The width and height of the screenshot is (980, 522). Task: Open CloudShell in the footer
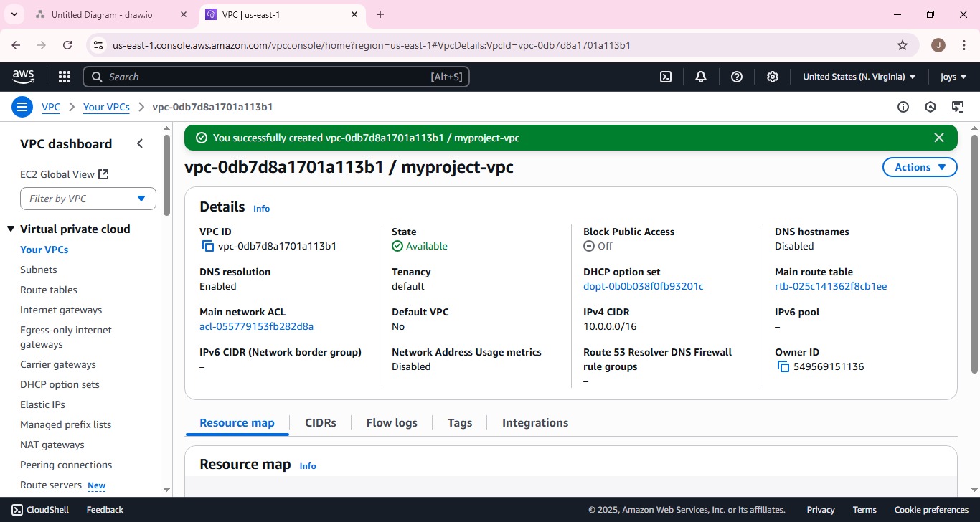tap(40, 510)
